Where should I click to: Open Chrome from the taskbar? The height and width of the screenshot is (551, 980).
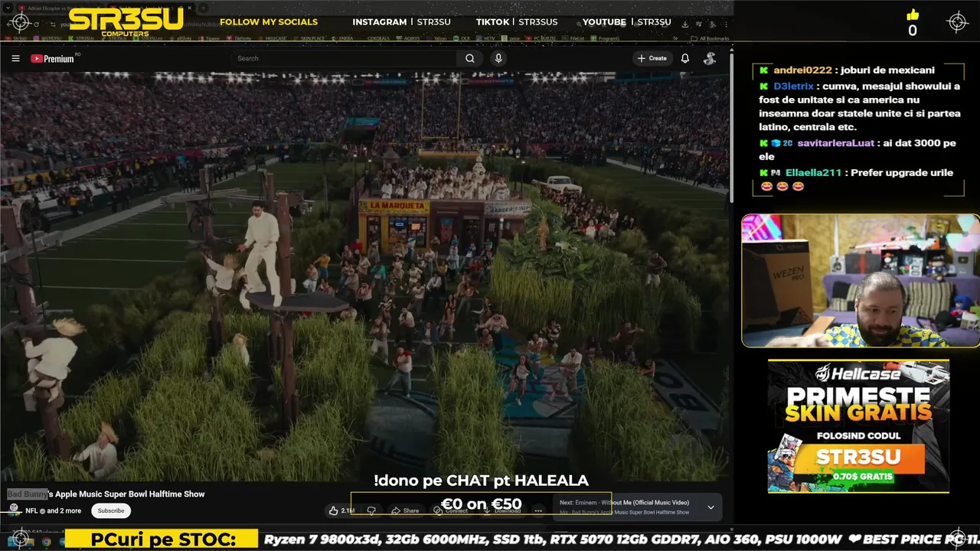tap(46, 541)
